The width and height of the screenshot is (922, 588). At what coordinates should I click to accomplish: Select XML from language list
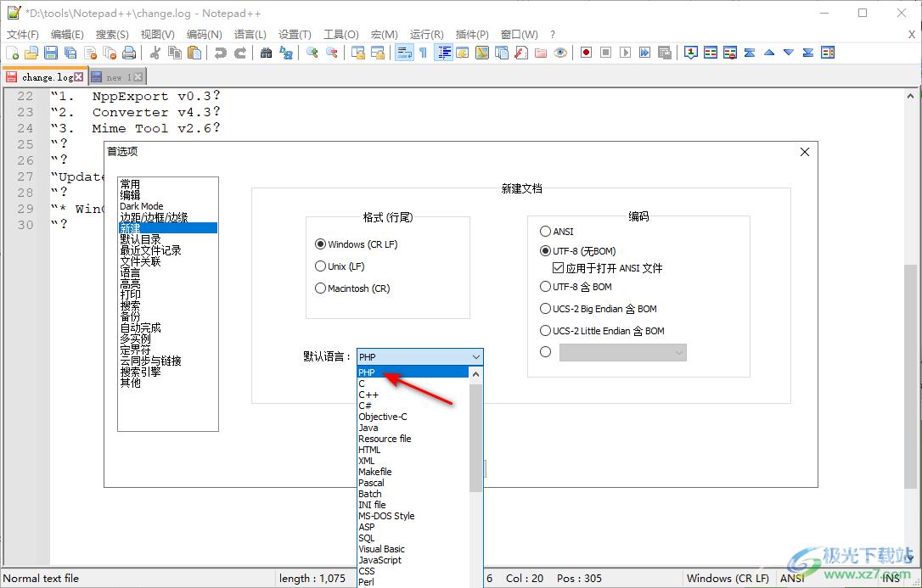coord(413,461)
